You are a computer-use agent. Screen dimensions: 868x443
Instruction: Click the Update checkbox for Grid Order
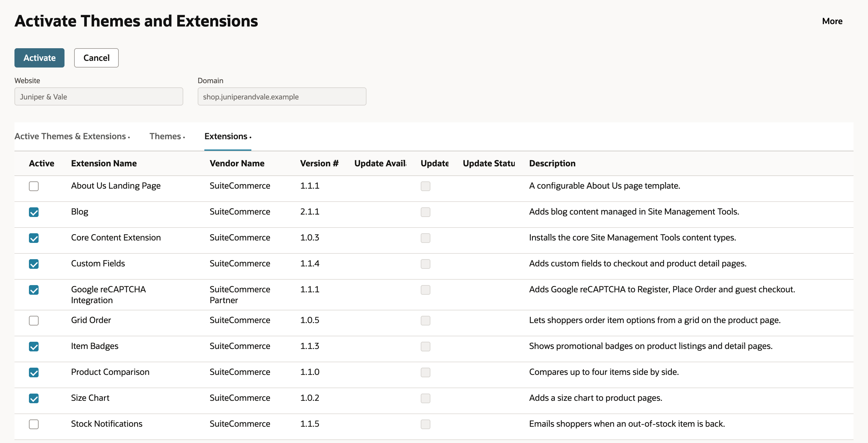(x=426, y=320)
